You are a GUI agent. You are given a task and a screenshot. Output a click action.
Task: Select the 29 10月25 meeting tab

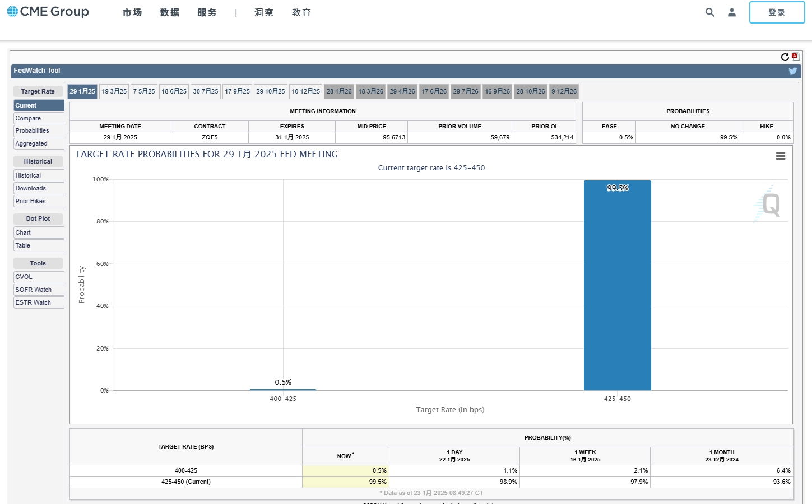[x=271, y=91]
